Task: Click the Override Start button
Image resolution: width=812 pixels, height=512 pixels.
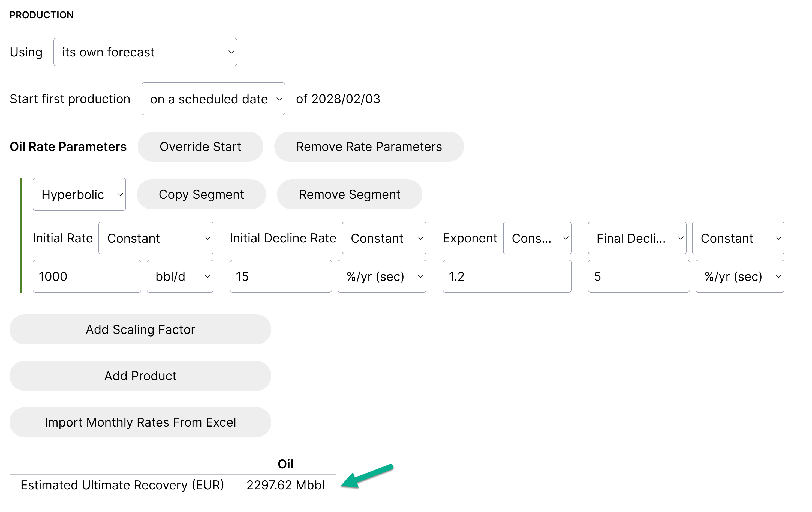Action: [x=200, y=147]
